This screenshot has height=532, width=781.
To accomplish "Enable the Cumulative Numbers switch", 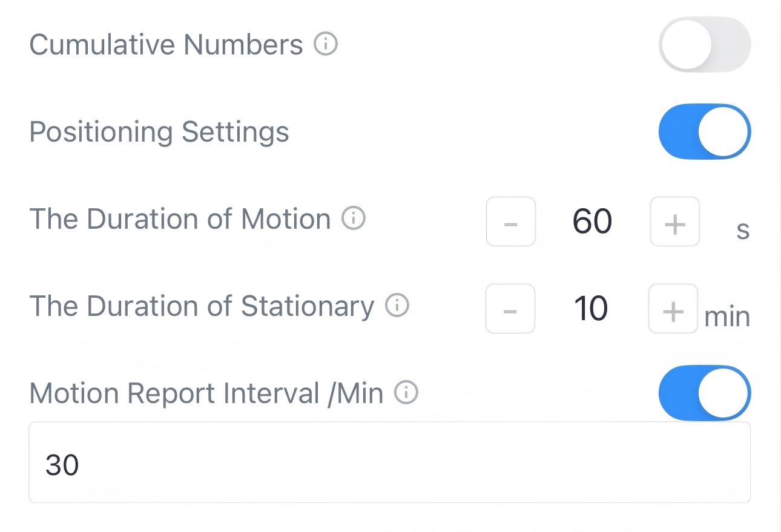I will point(704,44).
